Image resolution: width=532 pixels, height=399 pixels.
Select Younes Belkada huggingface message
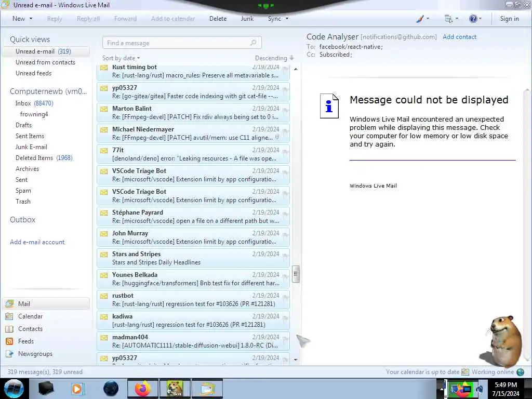193,279
